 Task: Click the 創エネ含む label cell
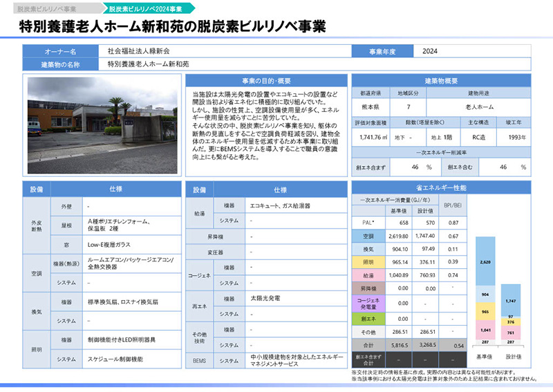[x=460, y=167]
